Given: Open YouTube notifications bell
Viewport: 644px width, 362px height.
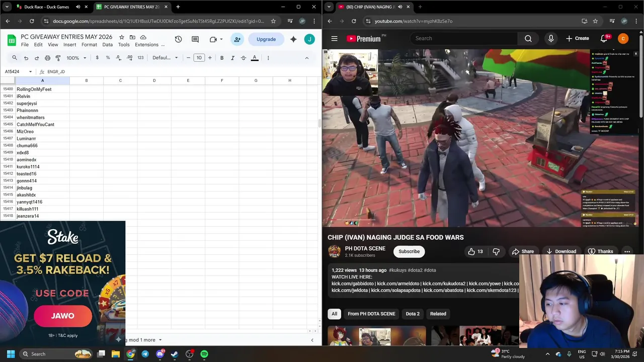Looking at the screenshot, I should pos(604,38).
